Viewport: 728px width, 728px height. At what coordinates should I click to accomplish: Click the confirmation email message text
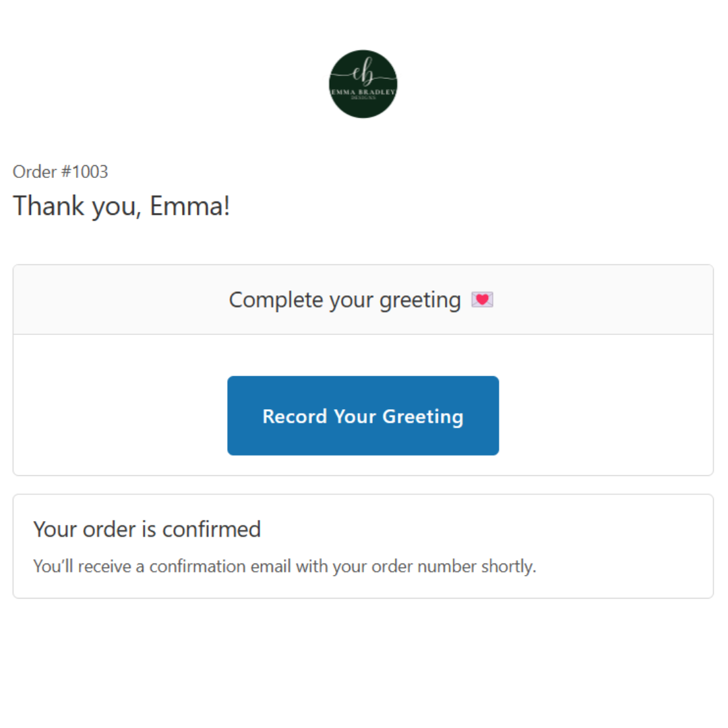click(x=284, y=566)
